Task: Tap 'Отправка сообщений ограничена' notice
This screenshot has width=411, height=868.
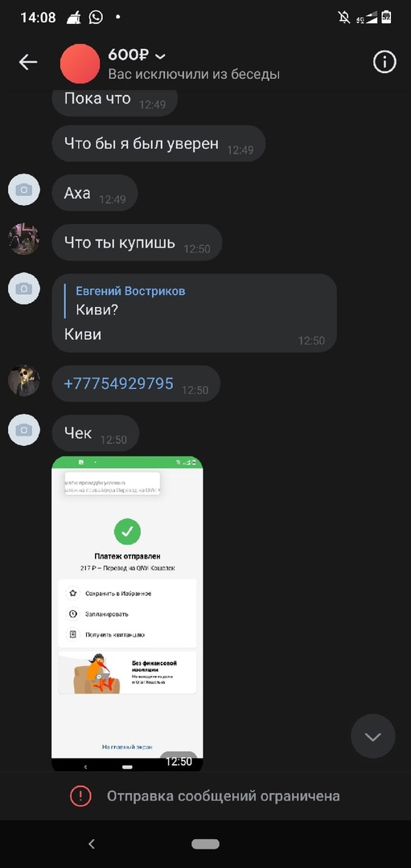Action: pyautogui.click(x=224, y=796)
